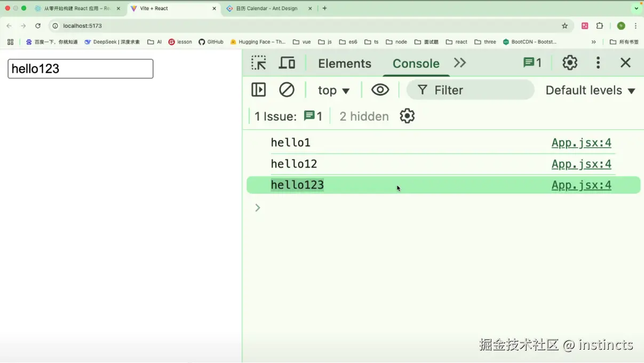Screen dimensions: 644x363
Task: Open App.jsx:4 link for hello123
Action: [x=582, y=185]
